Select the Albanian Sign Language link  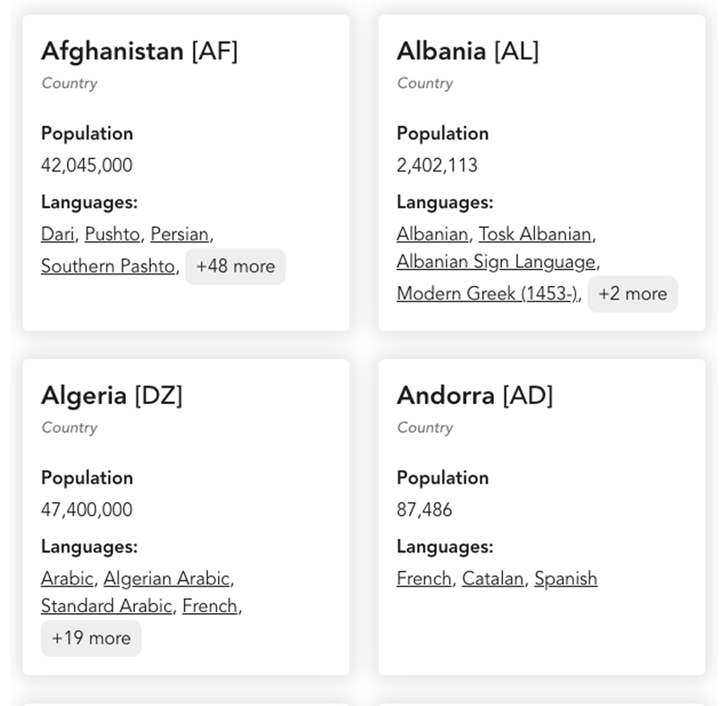coord(496,262)
